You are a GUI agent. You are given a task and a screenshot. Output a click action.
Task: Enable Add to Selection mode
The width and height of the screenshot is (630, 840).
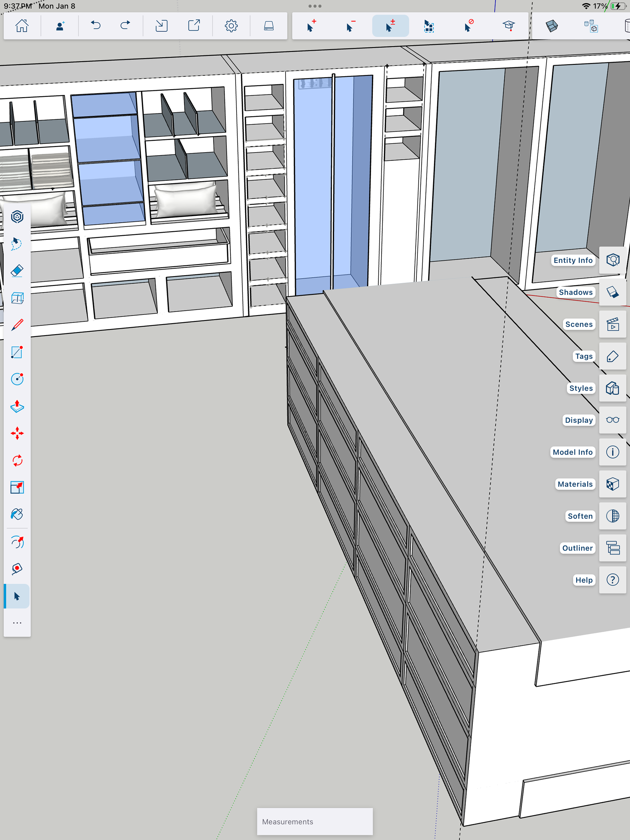(311, 26)
